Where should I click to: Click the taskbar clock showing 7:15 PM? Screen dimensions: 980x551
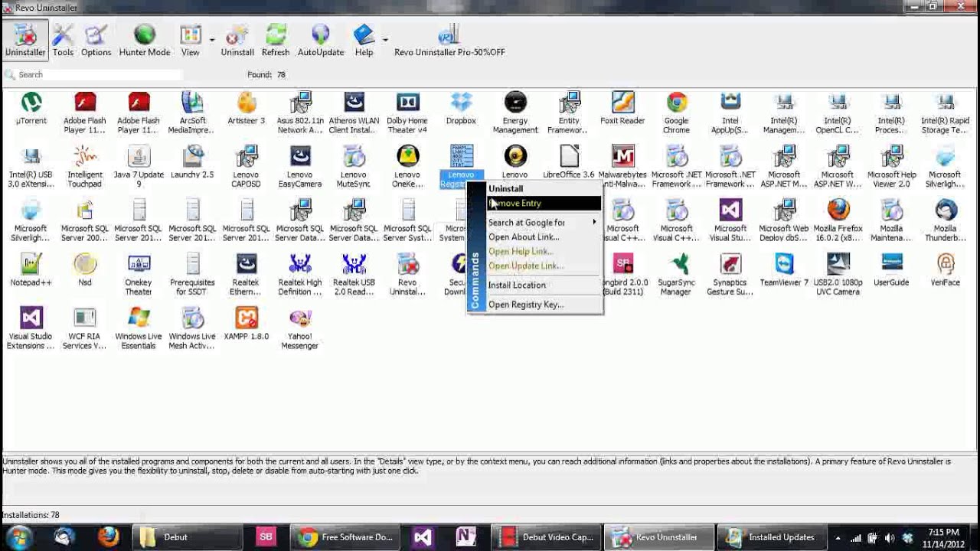coord(943,537)
